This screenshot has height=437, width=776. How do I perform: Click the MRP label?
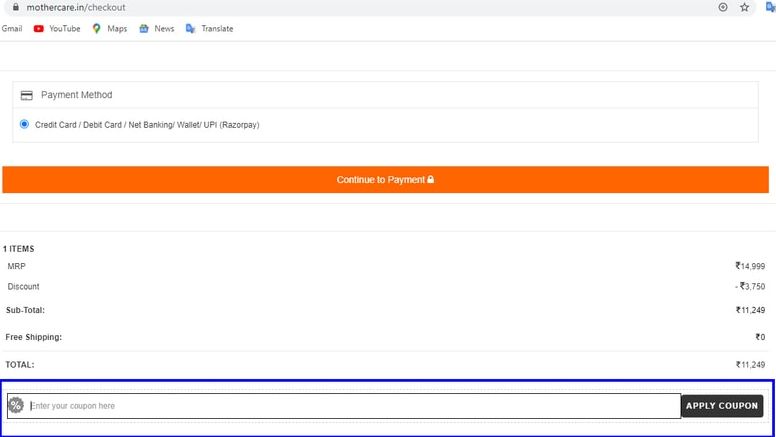pyautogui.click(x=16, y=266)
